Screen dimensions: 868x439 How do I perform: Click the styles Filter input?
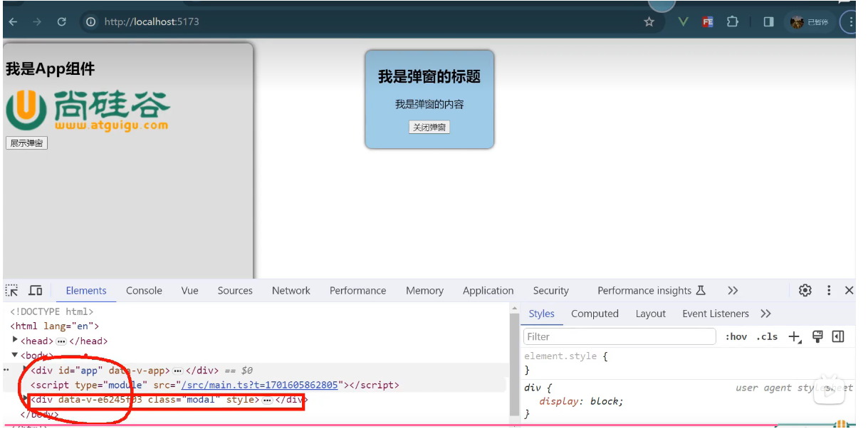[x=619, y=336]
